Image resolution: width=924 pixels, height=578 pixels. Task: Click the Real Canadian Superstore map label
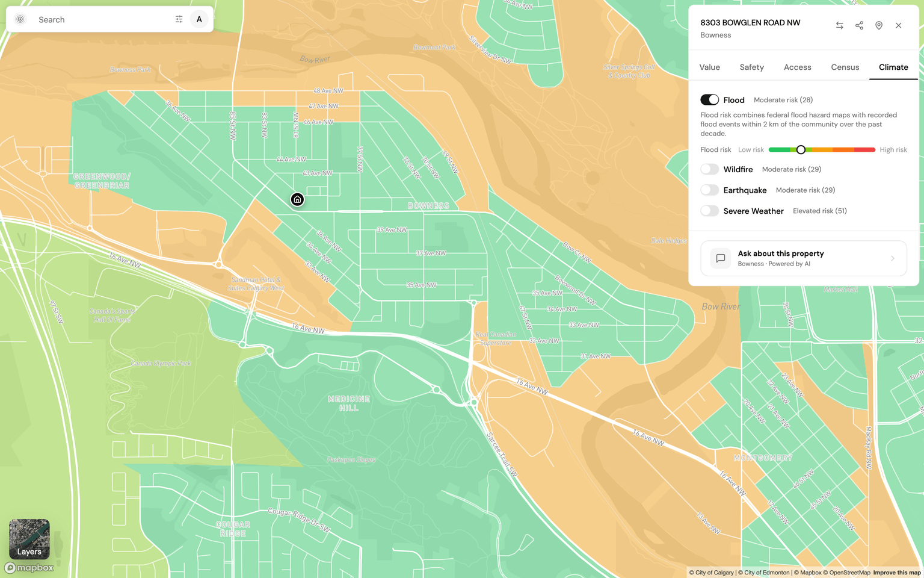[x=496, y=338]
